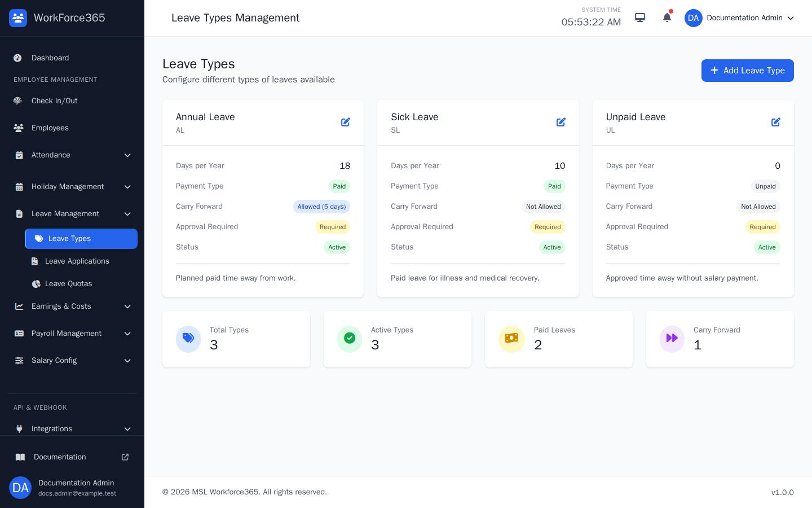Open Unpaid Leave edit icon

click(x=776, y=122)
